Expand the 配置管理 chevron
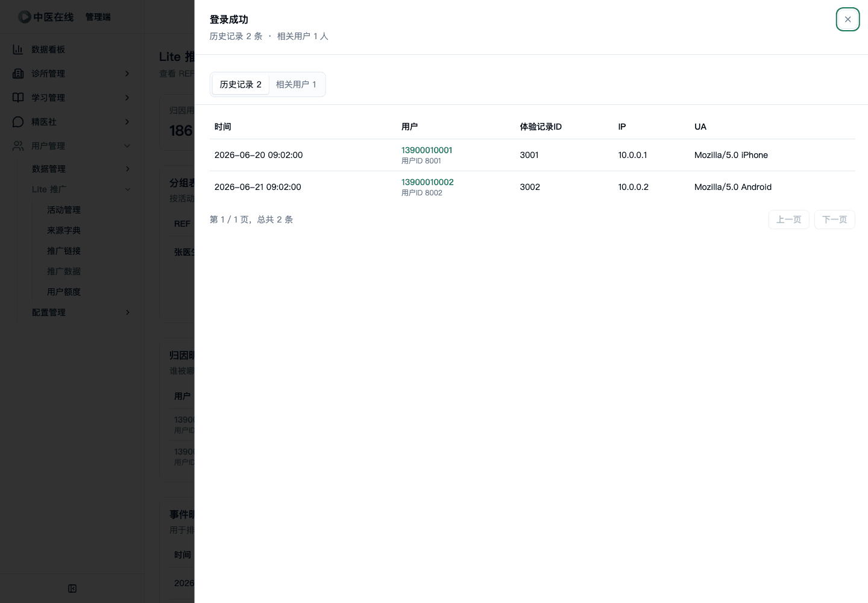868x603 pixels. tap(127, 312)
